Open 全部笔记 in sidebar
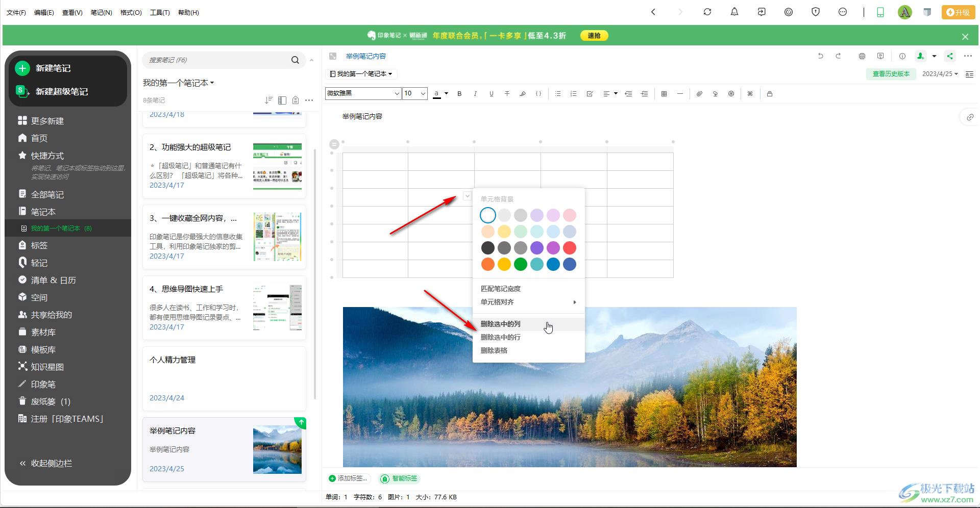The width and height of the screenshot is (980, 508). (47, 194)
